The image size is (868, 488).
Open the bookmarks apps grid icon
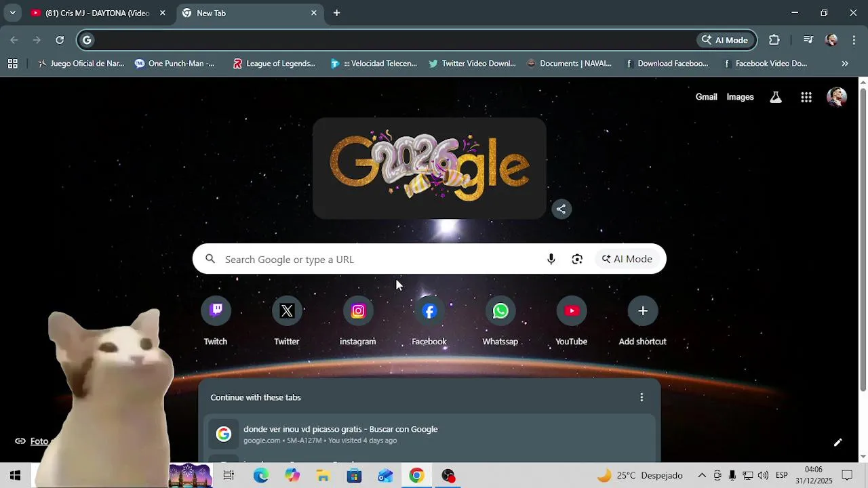pyautogui.click(x=12, y=64)
